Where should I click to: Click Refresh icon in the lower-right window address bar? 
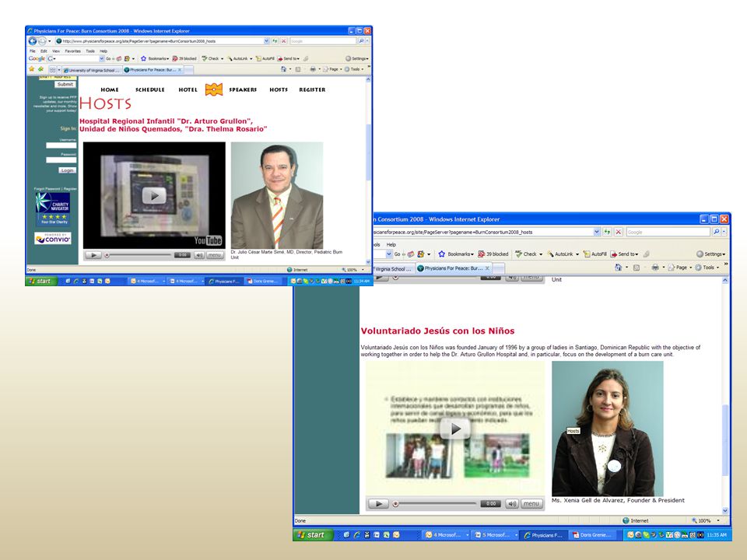coord(607,232)
